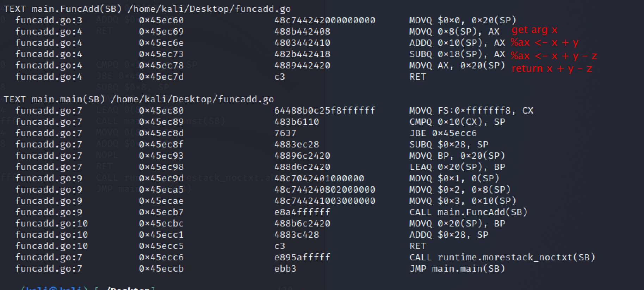Click the 'ADDQ 0x10(SP), AX' instruction
The height and width of the screenshot is (290, 644).
click(x=457, y=43)
